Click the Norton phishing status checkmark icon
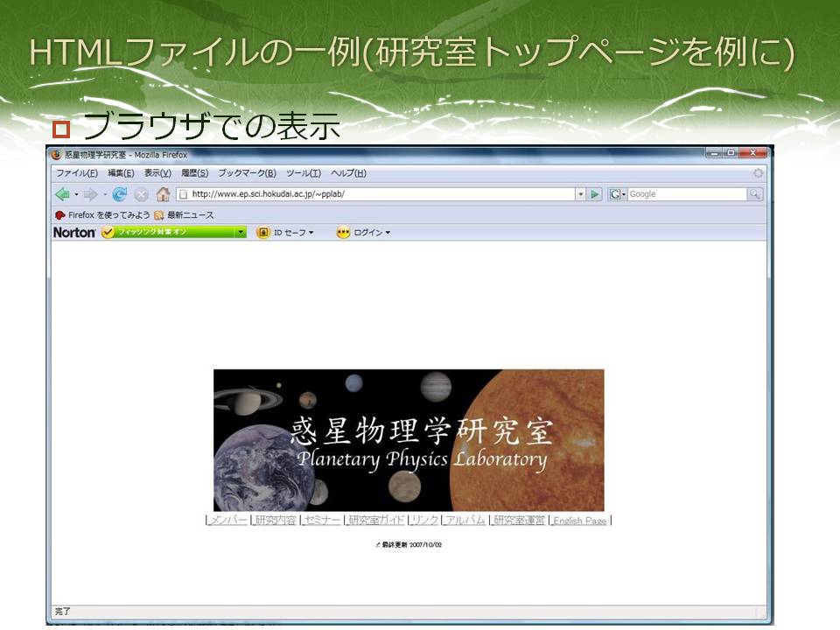This screenshot has height=630, width=840. [108, 232]
